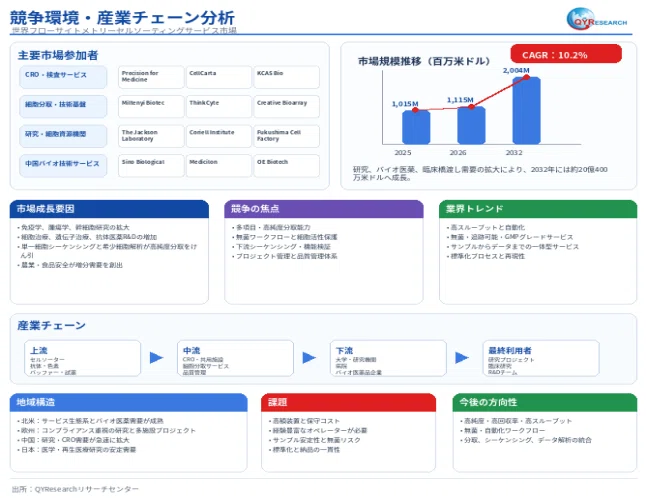The height and width of the screenshot is (499, 646).
Task: Click the CellCarta company box
Action: (x=219, y=77)
